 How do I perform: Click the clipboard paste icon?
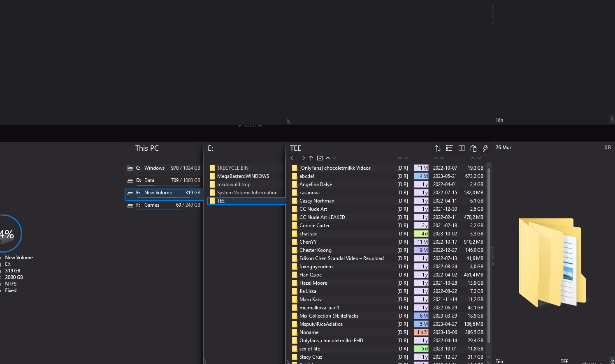coord(473,148)
